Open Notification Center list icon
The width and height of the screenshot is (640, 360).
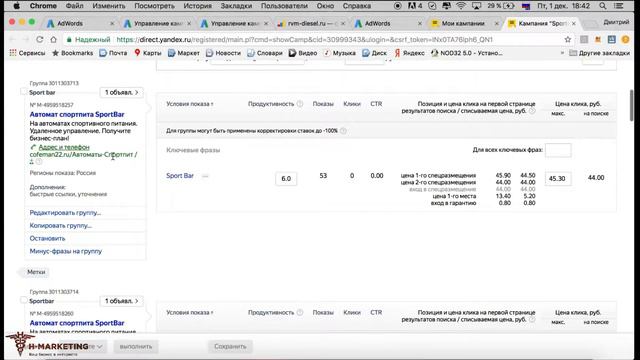click(619, 6)
